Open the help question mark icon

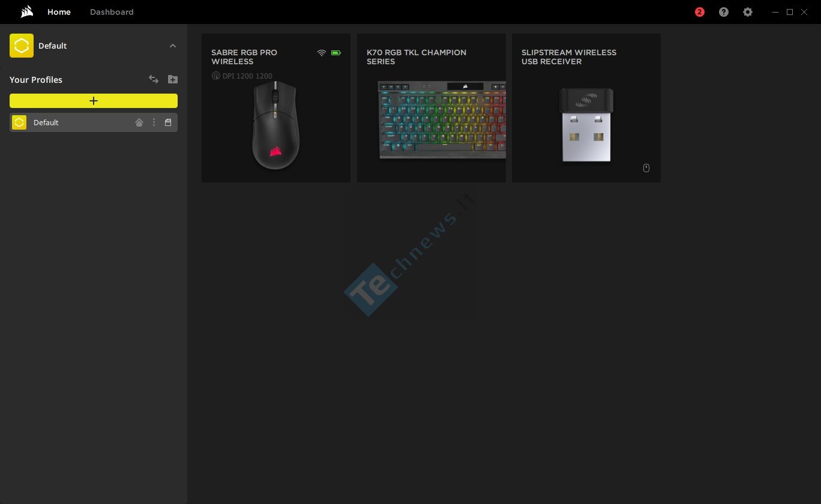point(724,12)
